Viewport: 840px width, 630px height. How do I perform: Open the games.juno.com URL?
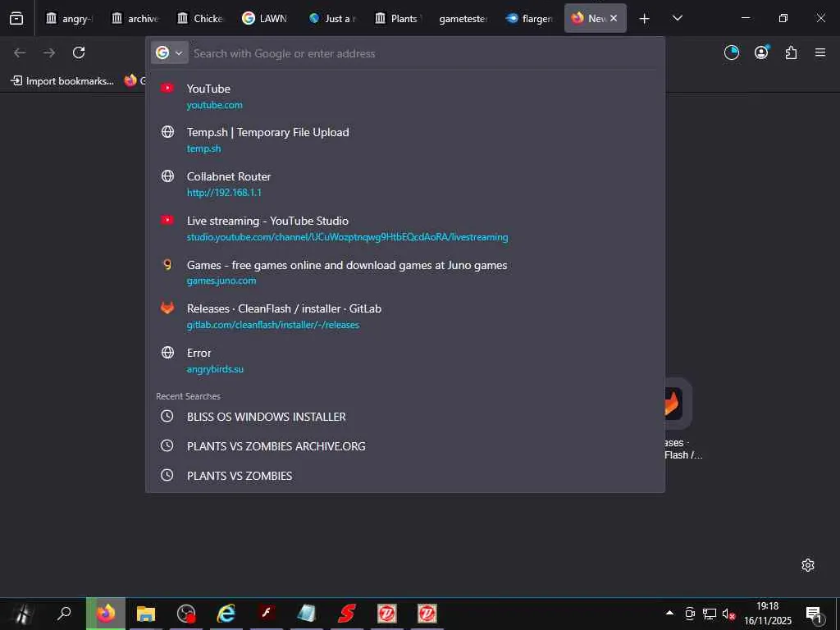pos(221,281)
